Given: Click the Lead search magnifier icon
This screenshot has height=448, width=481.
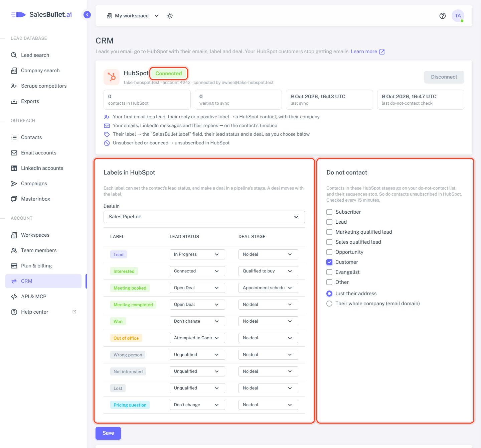Looking at the screenshot, I should pyautogui.click(x=14, y=55).
